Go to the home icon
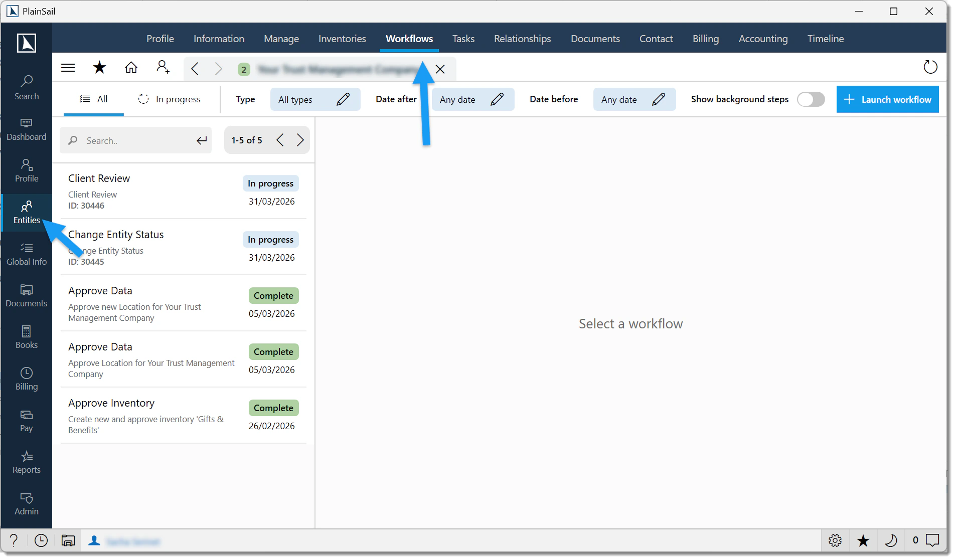 click(131, 67)
